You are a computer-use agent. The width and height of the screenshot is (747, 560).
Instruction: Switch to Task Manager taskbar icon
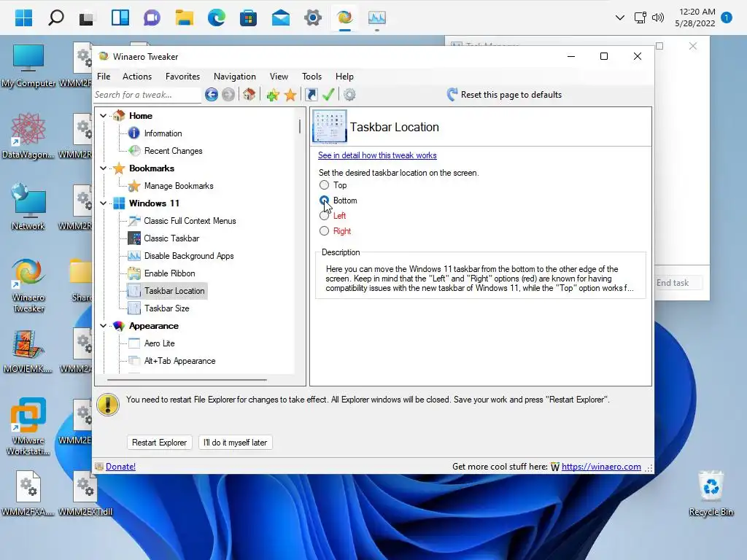click(377, 18)
